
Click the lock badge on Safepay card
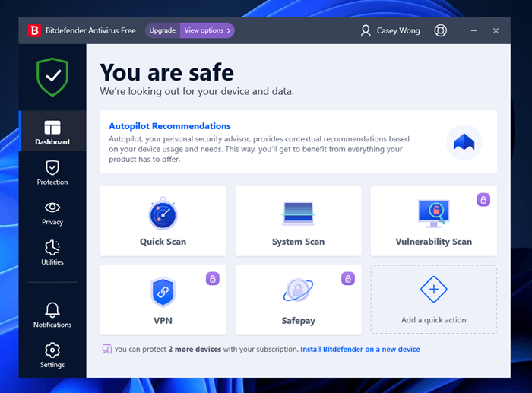point(348,279)
